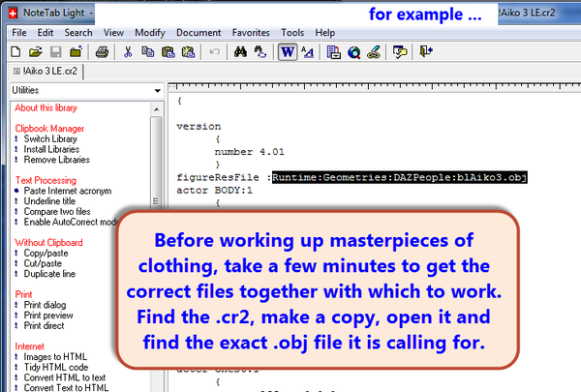Click the 'number 4.01' line in editor
The image size is (581, 392).
click(250, 152)
